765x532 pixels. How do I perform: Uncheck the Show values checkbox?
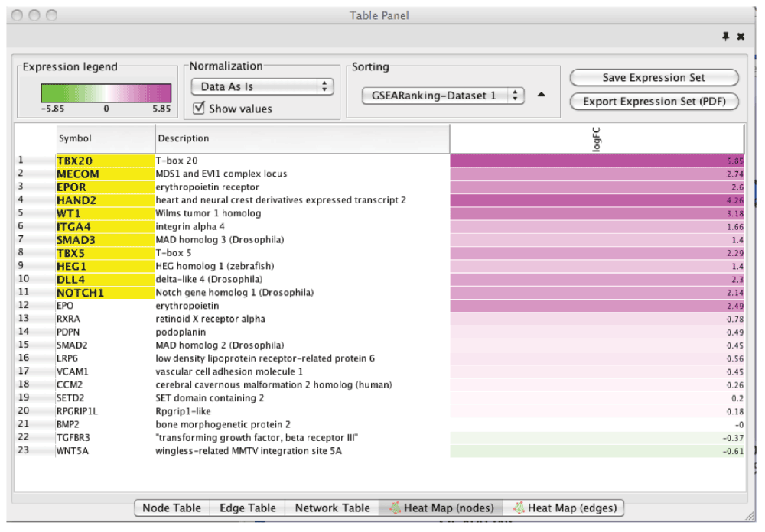point(199,108)
